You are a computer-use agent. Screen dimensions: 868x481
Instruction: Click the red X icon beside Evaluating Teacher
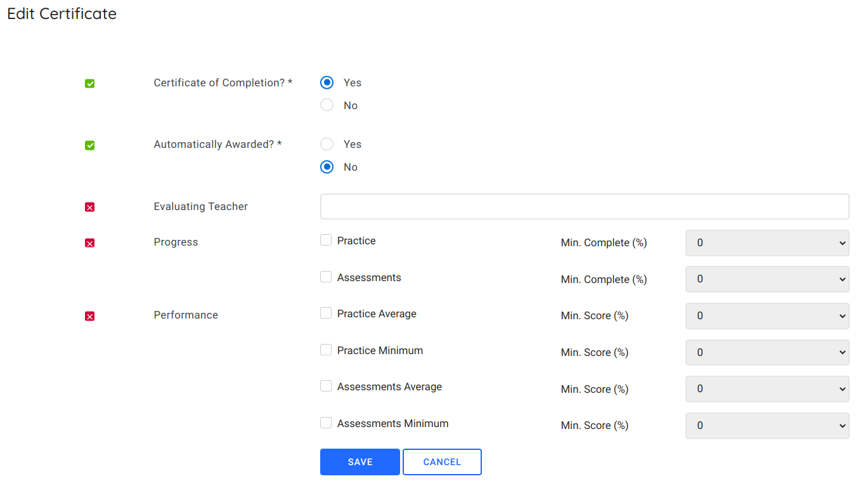(89, 206)
